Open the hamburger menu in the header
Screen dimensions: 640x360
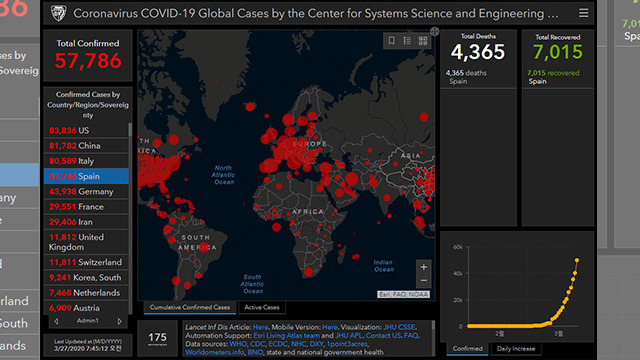[x=584, y=13]
